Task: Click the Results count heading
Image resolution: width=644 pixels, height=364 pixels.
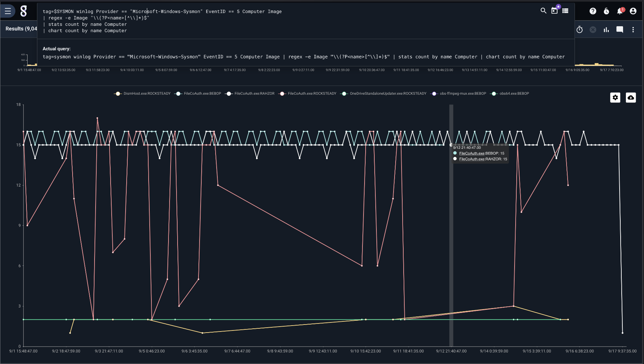Action: (x=21, y=29)
